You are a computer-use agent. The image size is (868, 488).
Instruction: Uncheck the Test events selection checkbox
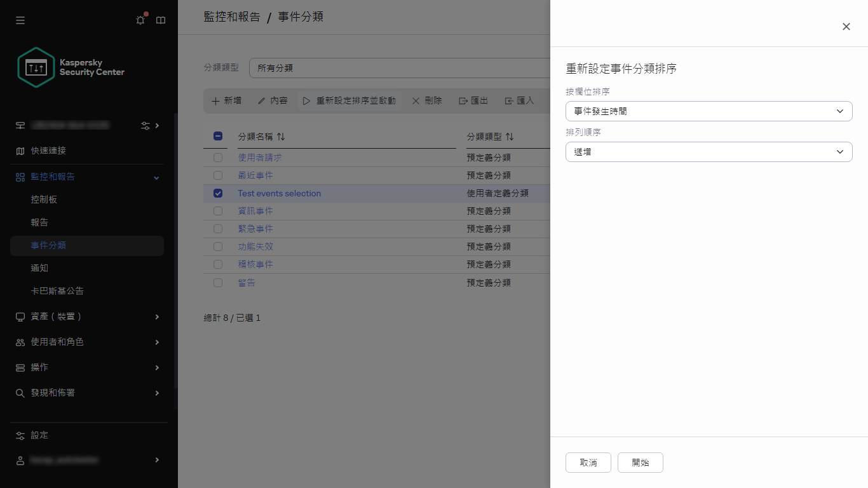tap(218, 193)
